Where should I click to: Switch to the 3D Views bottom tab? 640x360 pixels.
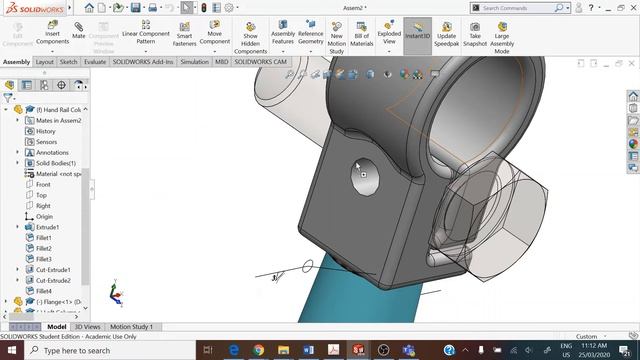87,327
